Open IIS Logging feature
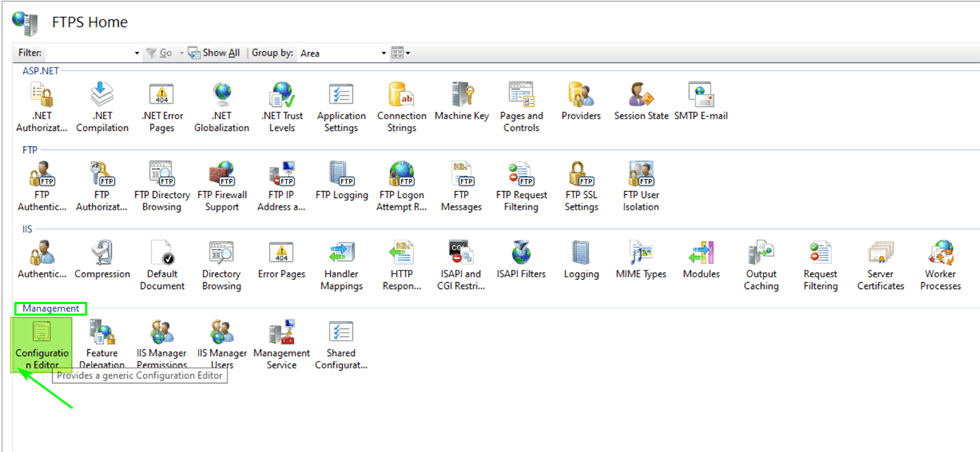980x452 pixels. coord(581,260)
